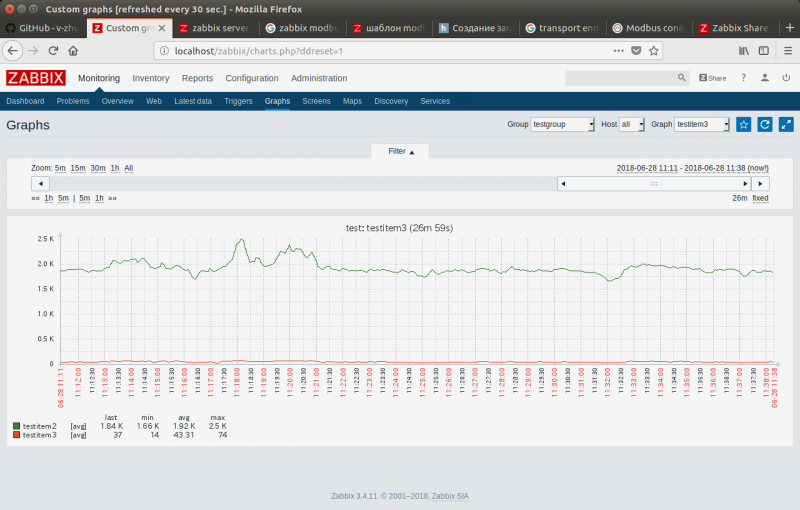Click the blue refresh graph icon

pyautogui.click(x=765, y=124)
